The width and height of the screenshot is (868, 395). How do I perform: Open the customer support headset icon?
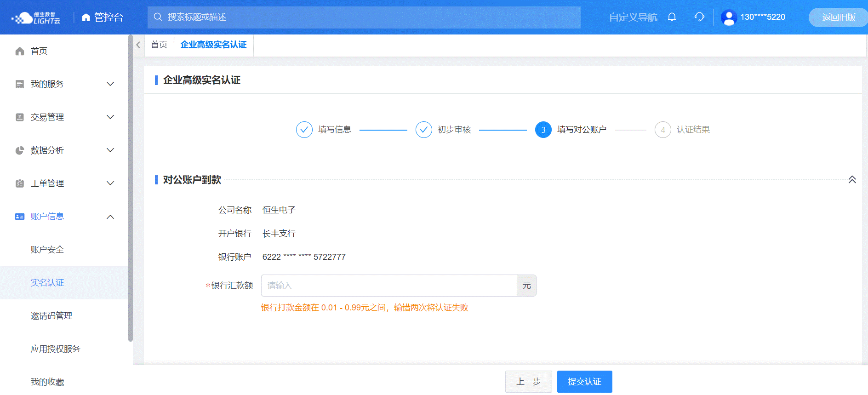pyautogui.click(x=699, y=17)
